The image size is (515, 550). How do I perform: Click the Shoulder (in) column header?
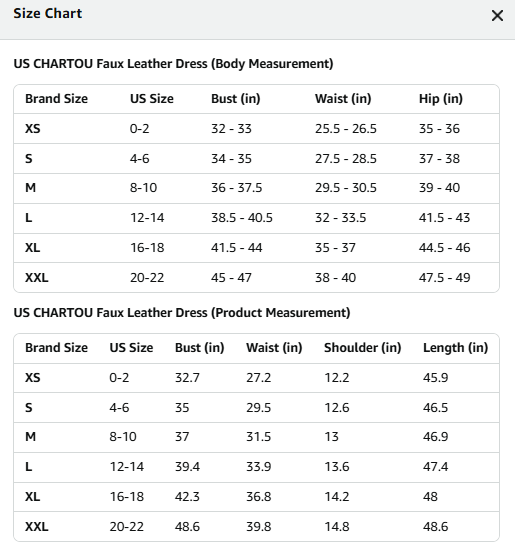[362, 348]
